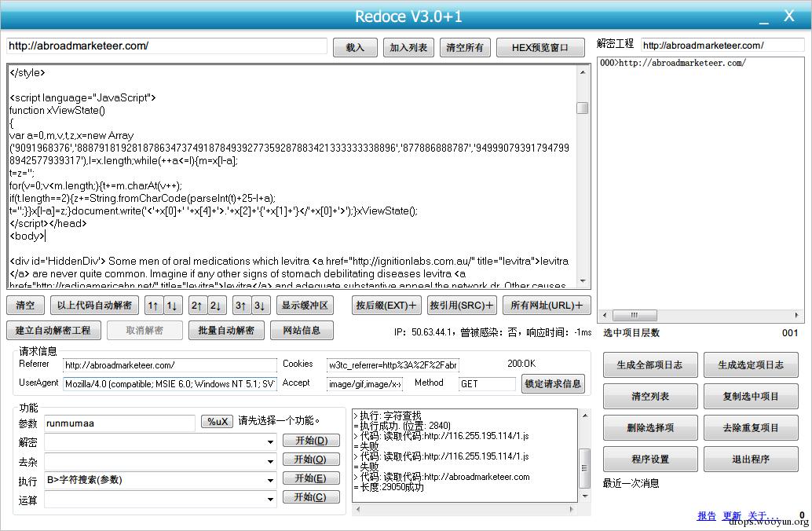Click the 参数 input field with runmumaa
812x531 pixels.
[119, 423]
